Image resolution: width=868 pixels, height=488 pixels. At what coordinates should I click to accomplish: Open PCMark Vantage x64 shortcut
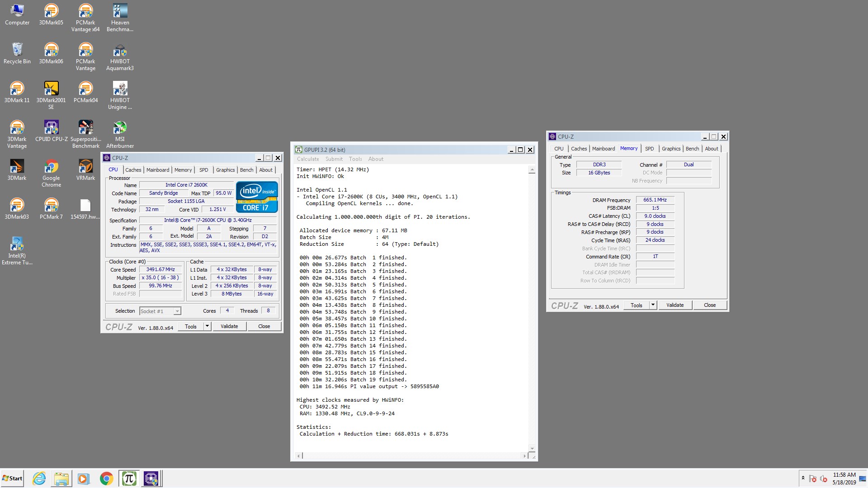pyautogui.click(x=85, y=18)
